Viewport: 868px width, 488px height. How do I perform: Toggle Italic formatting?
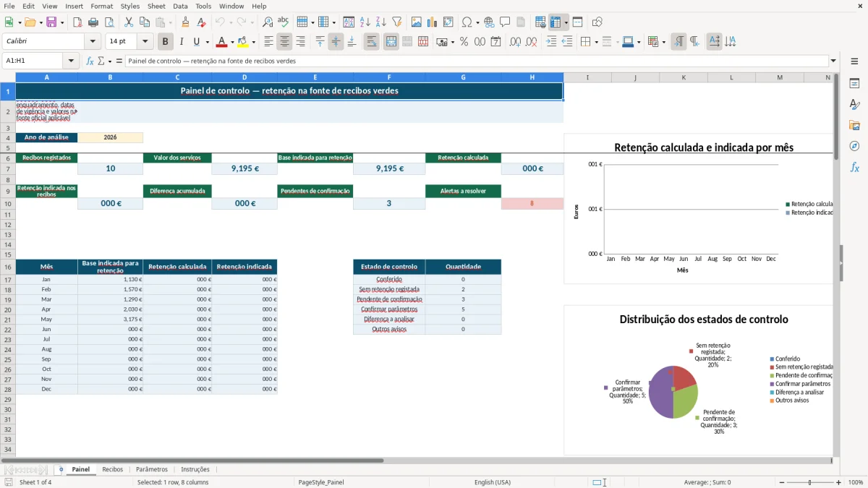pos(181,42)
